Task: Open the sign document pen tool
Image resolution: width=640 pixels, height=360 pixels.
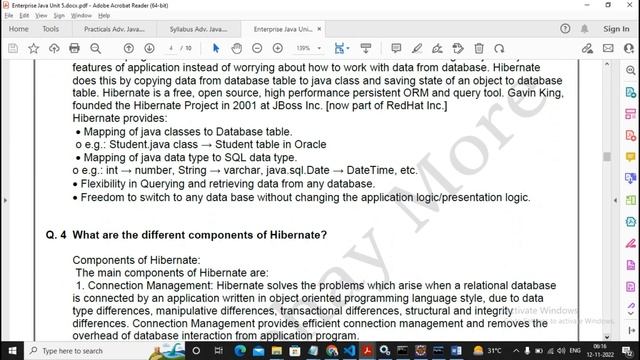Action: [437, 48]
